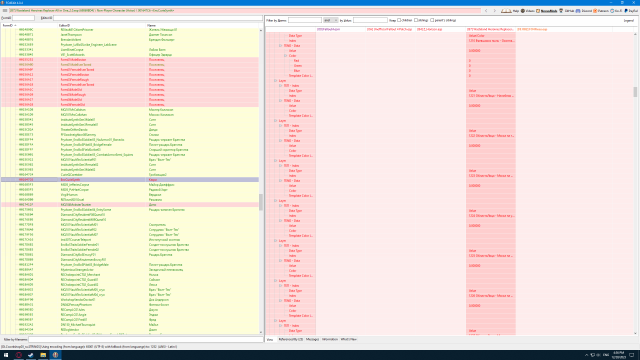Select the MysteriousStrangerActor record row

[x=130, y=270]
